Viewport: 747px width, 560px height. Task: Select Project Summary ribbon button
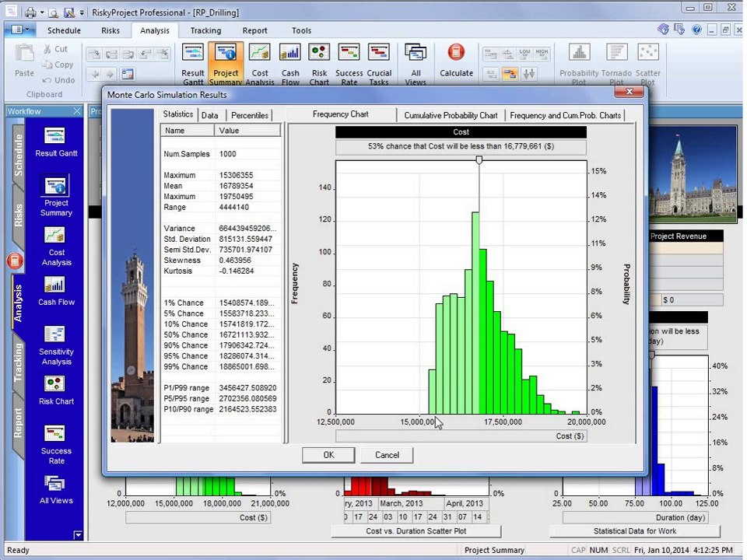click(x=226, y=64)
